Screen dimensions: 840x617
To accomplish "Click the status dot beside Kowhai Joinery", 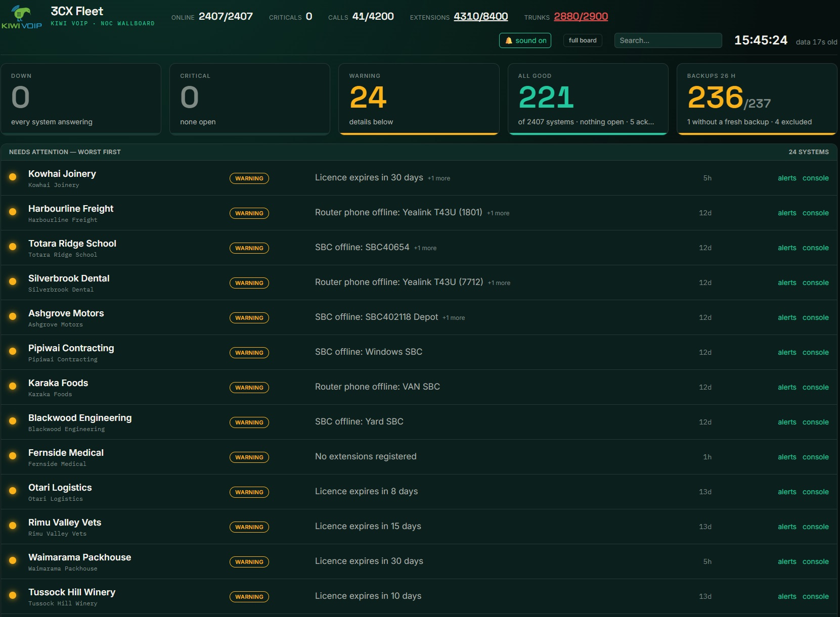I will (13, 177).
